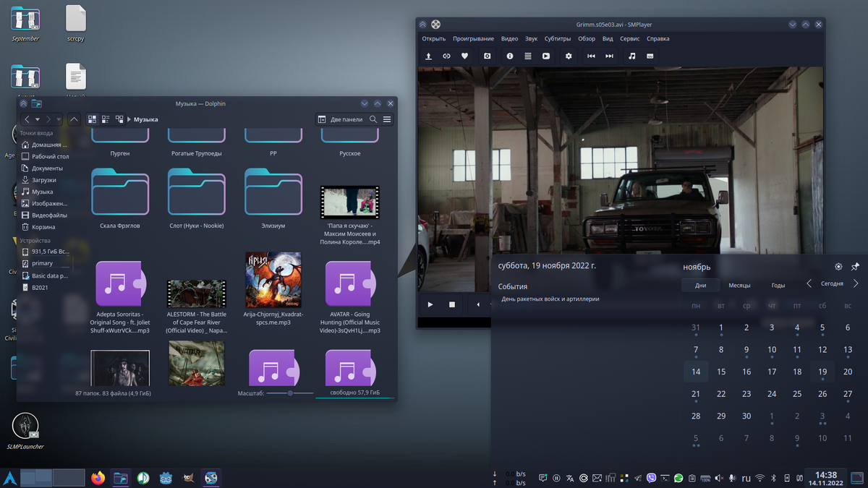Open the search icon in Dolphin
This screenshot has height=488, width=868.
pyautogui.click(x=373, y=119)
